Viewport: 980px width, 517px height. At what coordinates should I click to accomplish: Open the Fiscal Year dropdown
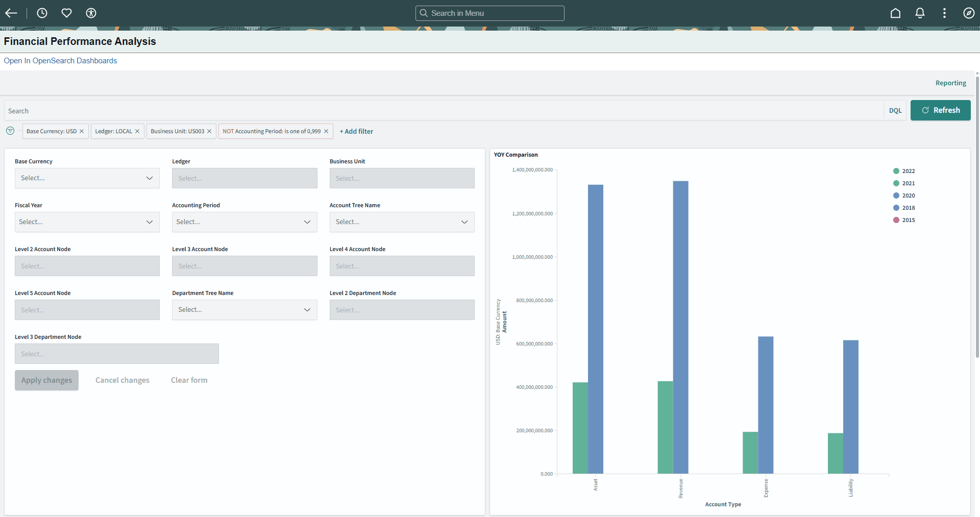coord(87,221)
